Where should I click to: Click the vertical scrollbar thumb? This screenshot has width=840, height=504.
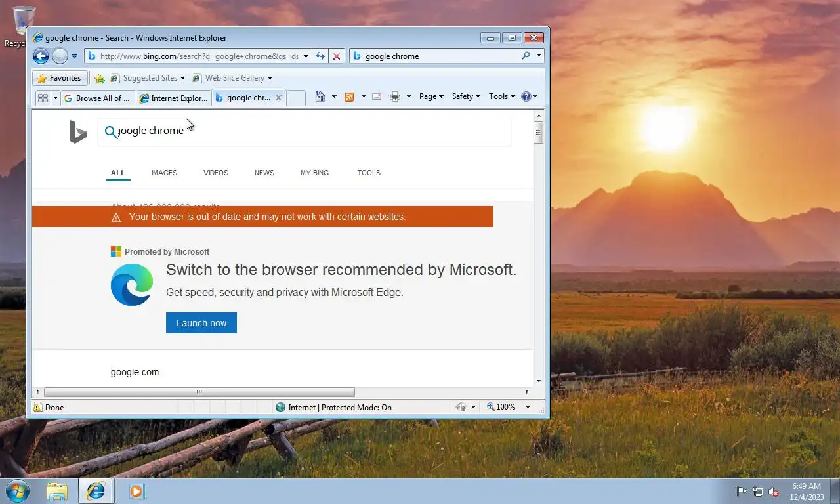pyautogui.click(x=538, y=133)
